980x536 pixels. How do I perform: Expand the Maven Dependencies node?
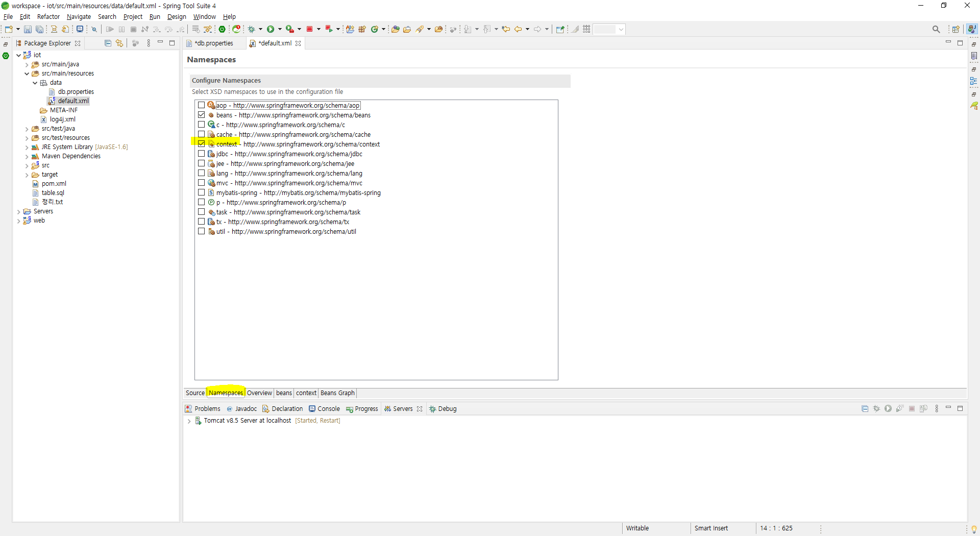(x=27, y=156)
